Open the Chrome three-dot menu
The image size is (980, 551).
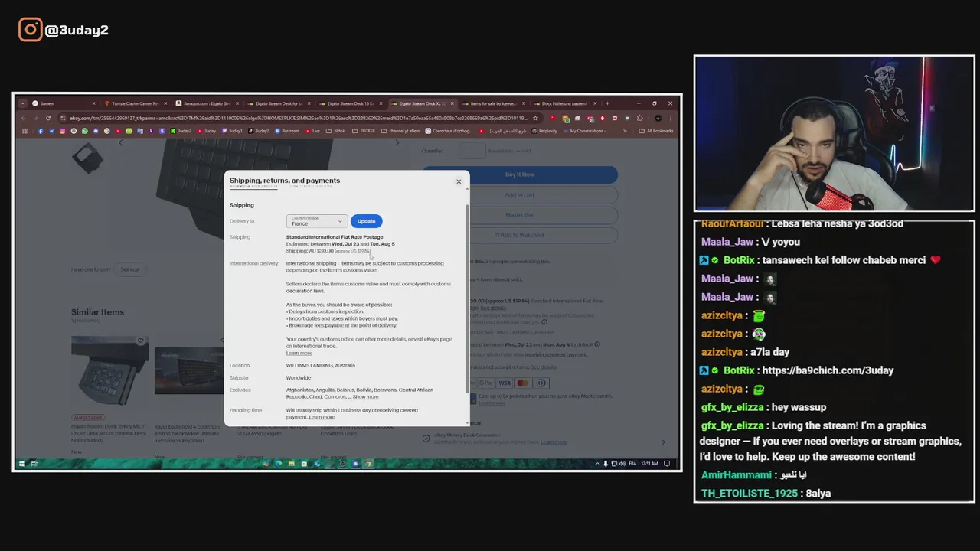pos(671,118)
